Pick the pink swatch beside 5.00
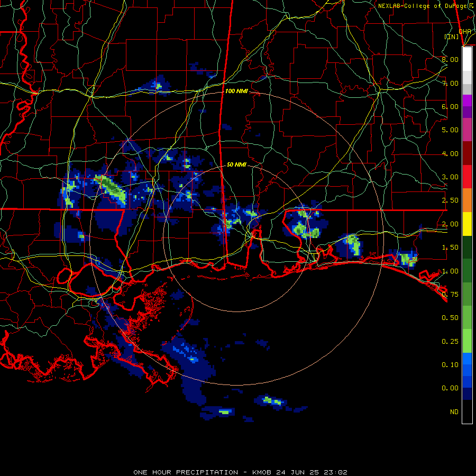Image resolution: width=476 pixels, height=476 pixels. (x=467, y=130)
